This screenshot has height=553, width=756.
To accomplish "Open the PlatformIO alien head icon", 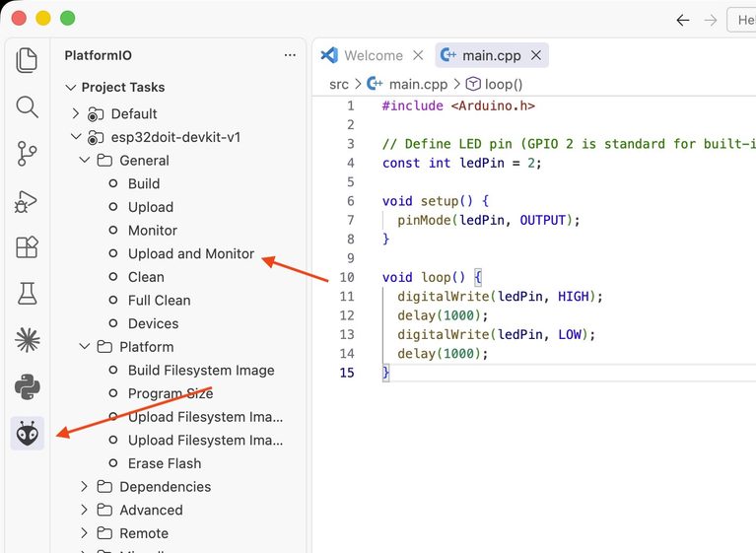I will coord(28,433).
